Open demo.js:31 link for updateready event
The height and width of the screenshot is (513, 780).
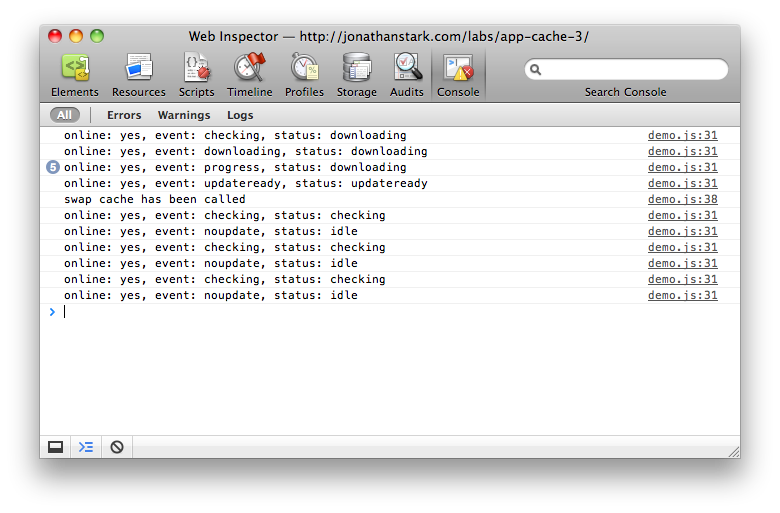pos(682,183)
